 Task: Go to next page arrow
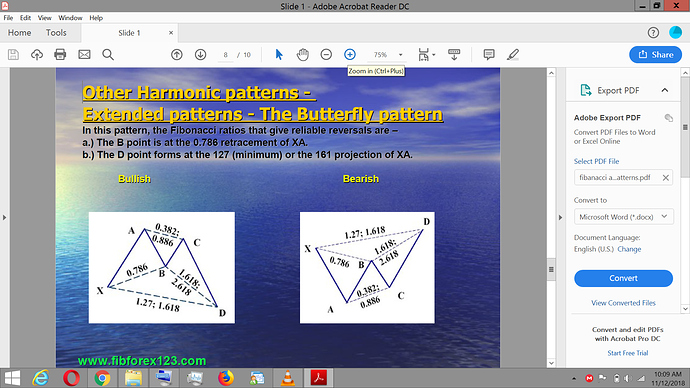200,55
